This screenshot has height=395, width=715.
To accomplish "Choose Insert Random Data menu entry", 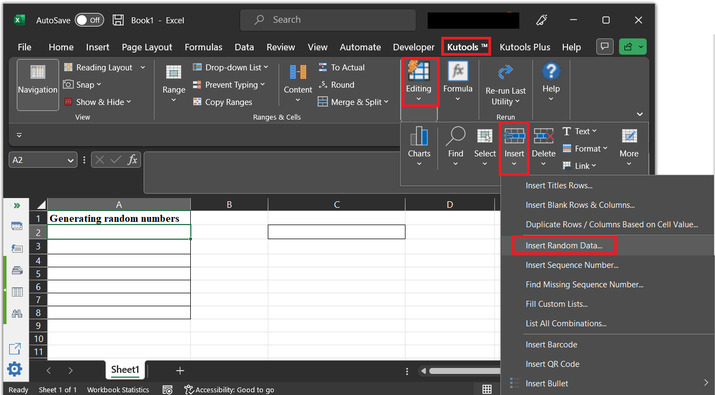I will (x=564, y=245).
